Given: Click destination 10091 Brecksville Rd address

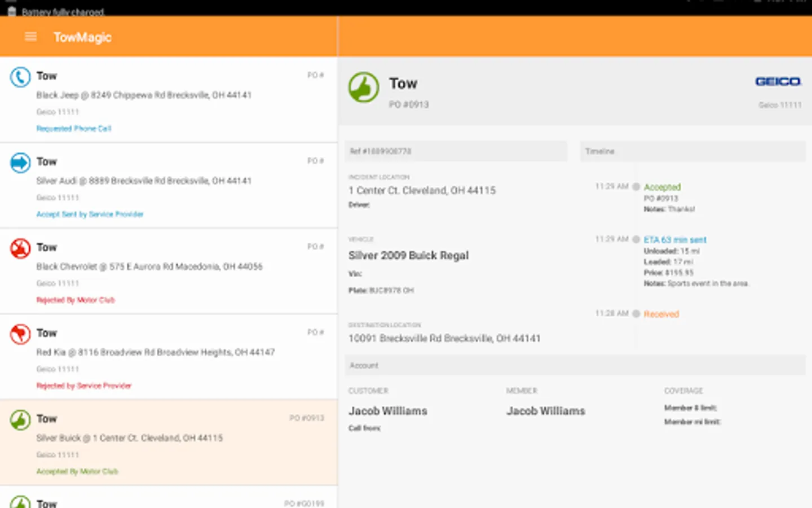Looking at the screenshot, I should pyautogui.click(x=444, y=339).
